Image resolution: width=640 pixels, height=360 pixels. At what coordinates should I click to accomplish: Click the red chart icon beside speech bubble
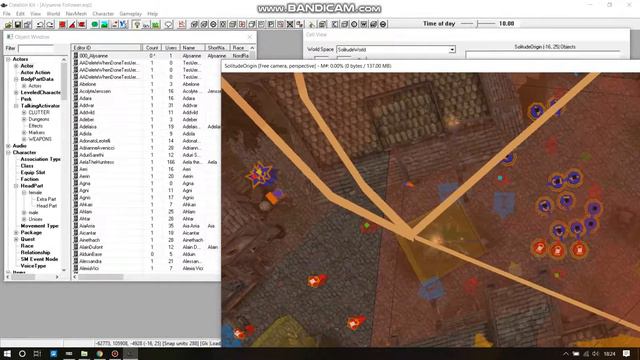[x=182, y=24]
